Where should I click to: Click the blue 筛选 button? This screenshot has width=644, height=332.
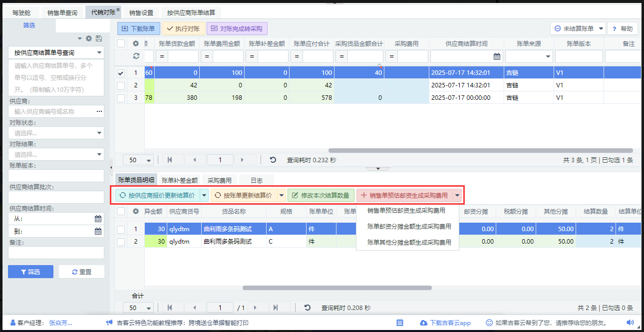click(x=30, y=272)
